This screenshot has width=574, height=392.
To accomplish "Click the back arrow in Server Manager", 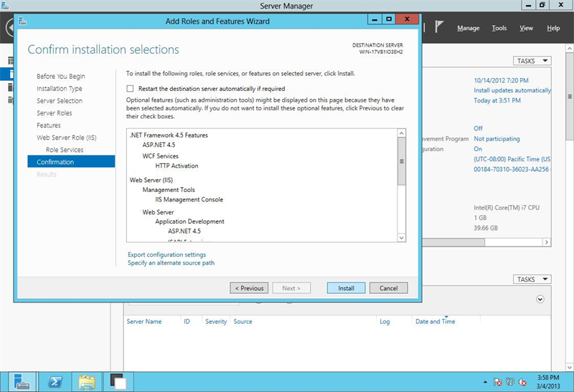I will click(x=9, y=27).
